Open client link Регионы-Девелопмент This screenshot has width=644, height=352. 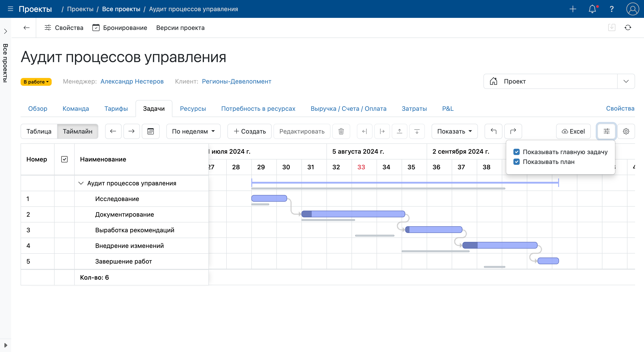(x=237, y=81)
